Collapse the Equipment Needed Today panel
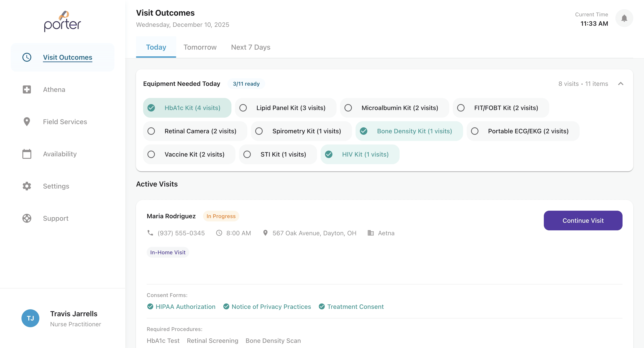 (621, 84)
